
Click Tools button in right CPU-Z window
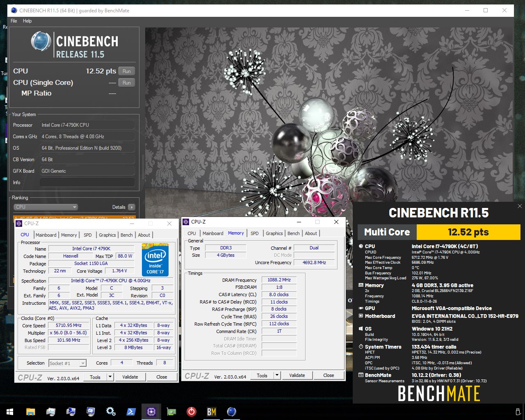pos(262,375)
